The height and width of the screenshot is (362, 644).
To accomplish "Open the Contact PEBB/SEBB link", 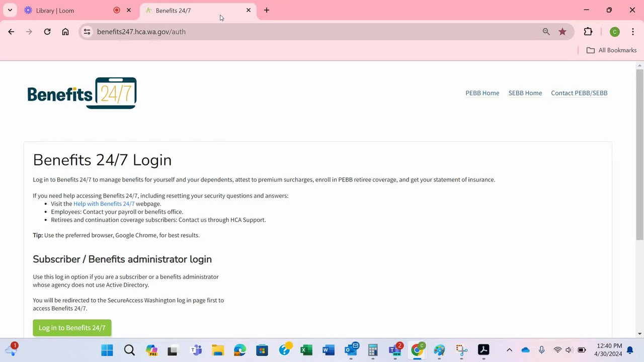I will click(579, 93).
